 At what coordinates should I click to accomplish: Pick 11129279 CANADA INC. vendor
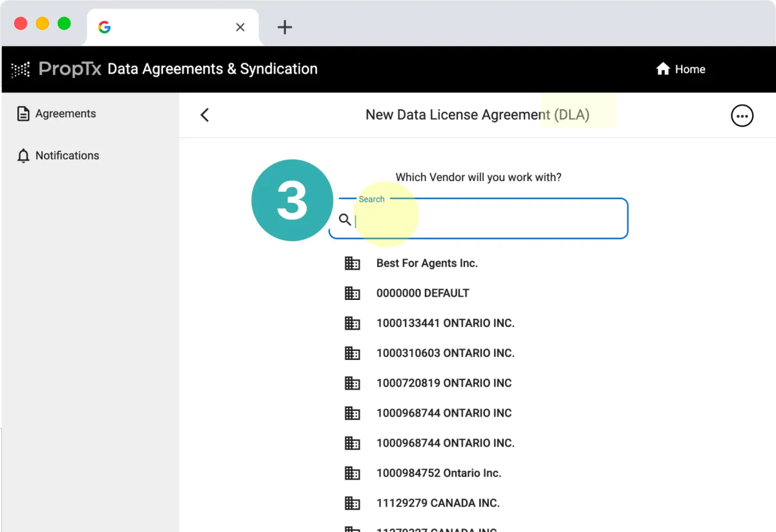tap(438, 503)
